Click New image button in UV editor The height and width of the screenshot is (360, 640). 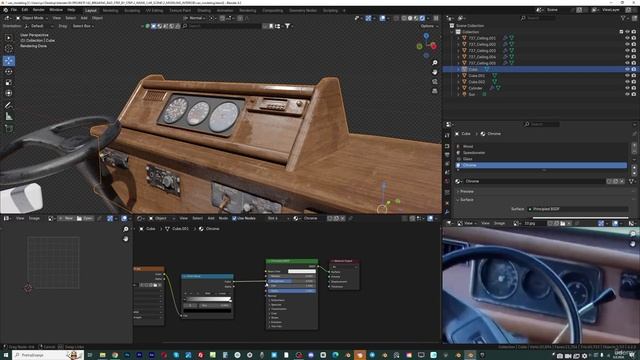(66, 218)
